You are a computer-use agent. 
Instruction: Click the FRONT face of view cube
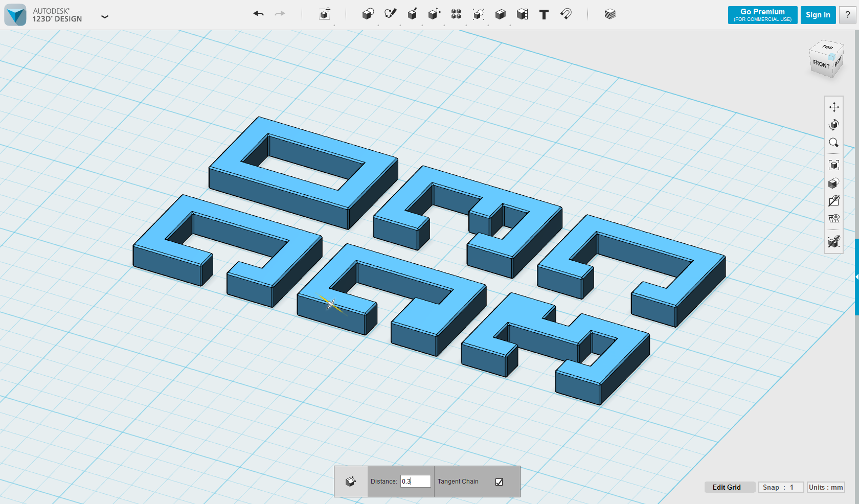click(821, 64)
